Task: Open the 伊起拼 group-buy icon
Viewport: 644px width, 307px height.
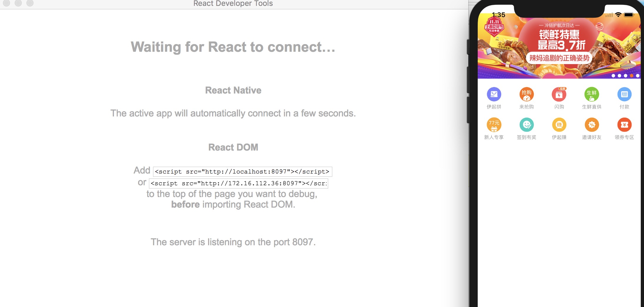Action: coord(494,94)
